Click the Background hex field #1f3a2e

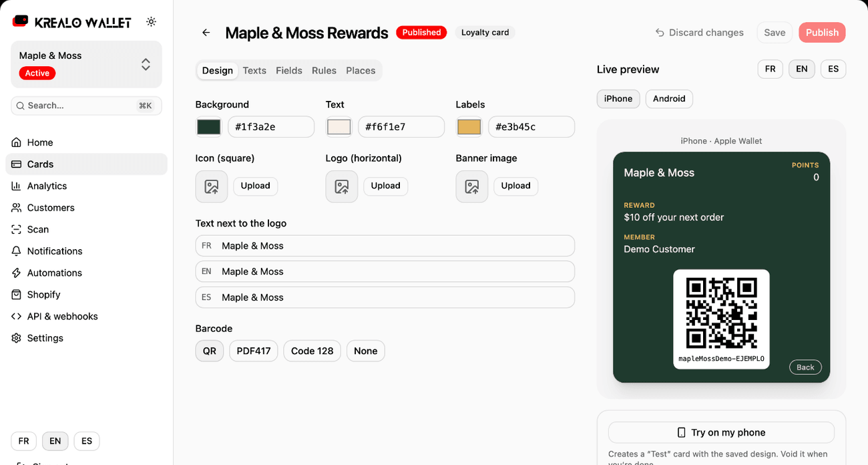(271, 127)
